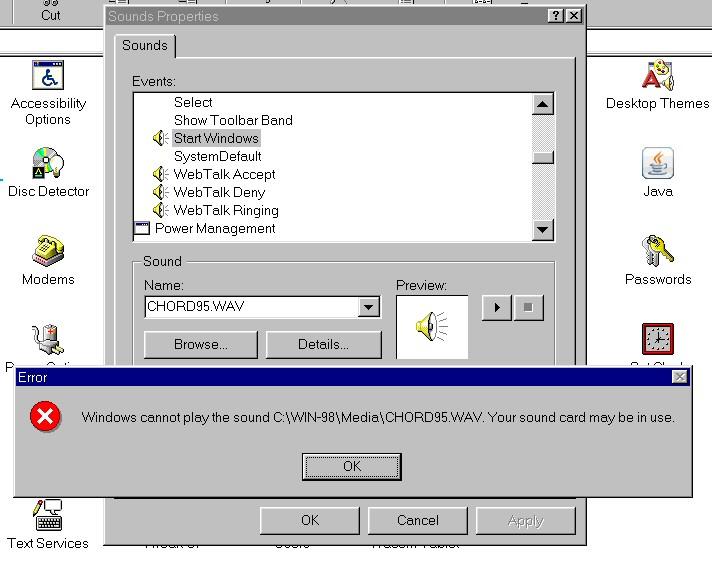
Task: Select 'Show Toolbar Band' event
Action: pyautogui.click(x=233, y=120)
